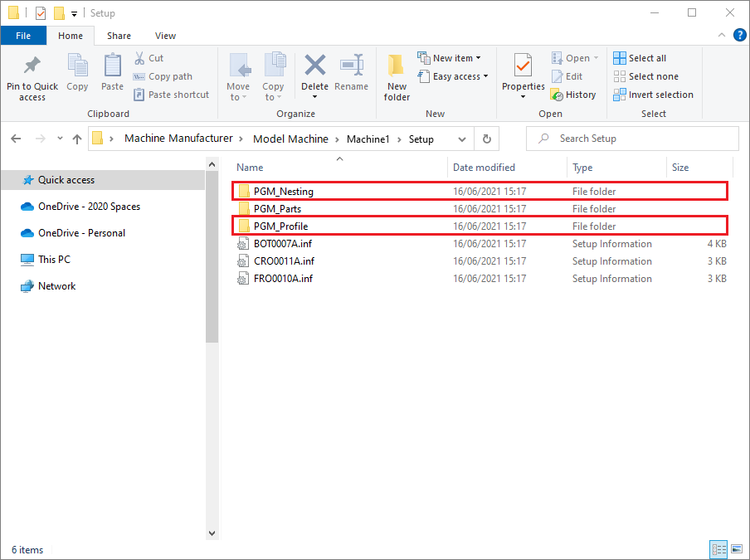Click the red Delete X icon
Image resolution: width=750 pixels, height=560 pixels.
[314, 66]
